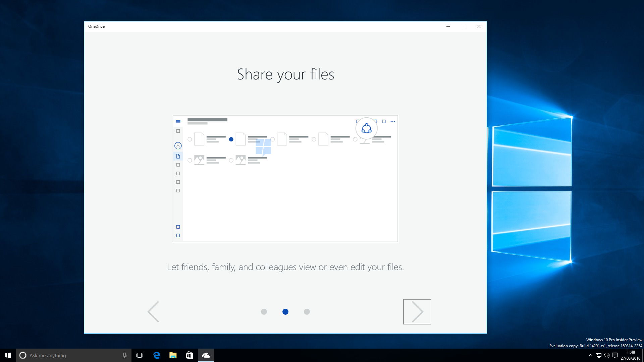This screenshot has height=362, width=644.
Task: Click the 'Let friends, family, and colleagues' description
Action: click(x=285, y=267)
